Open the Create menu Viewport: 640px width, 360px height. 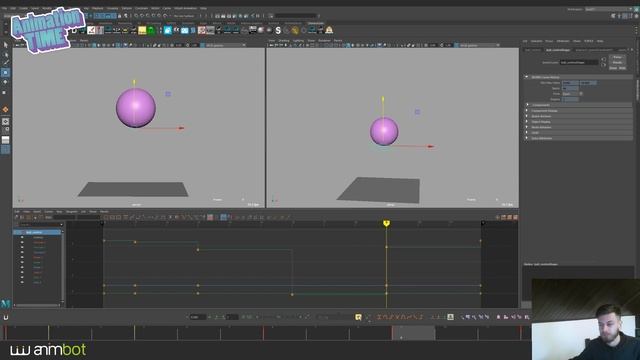click(23, 8)
